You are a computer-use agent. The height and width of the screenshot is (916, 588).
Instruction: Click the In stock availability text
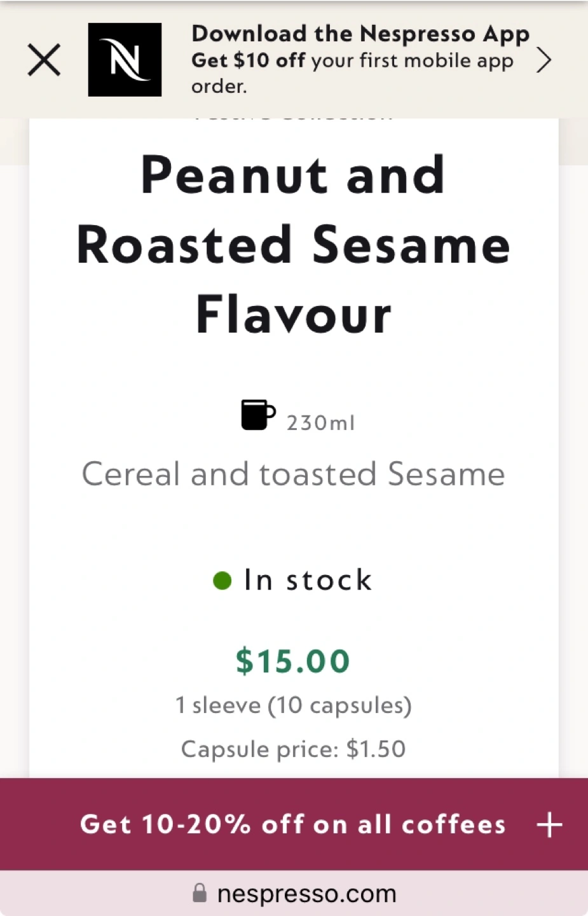[308, 580]
